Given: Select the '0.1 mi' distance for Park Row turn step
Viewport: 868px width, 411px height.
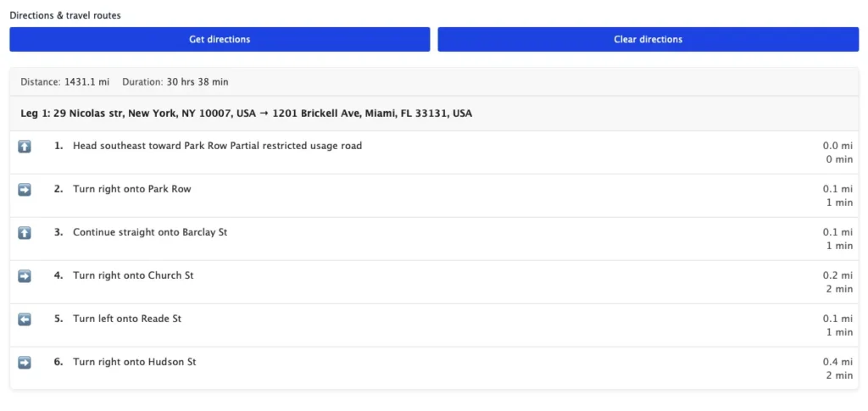Looking at the screenshot, I should [x=837, y=189].
